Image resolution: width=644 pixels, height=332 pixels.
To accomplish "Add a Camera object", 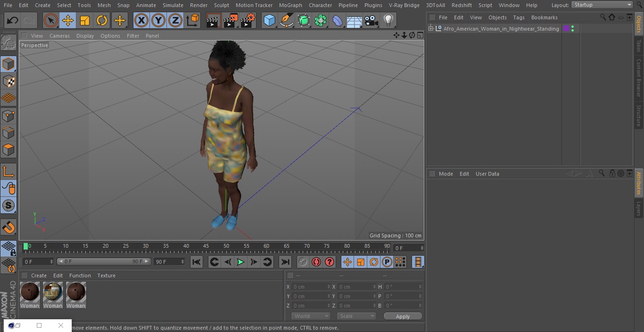I will pos(372,20).
